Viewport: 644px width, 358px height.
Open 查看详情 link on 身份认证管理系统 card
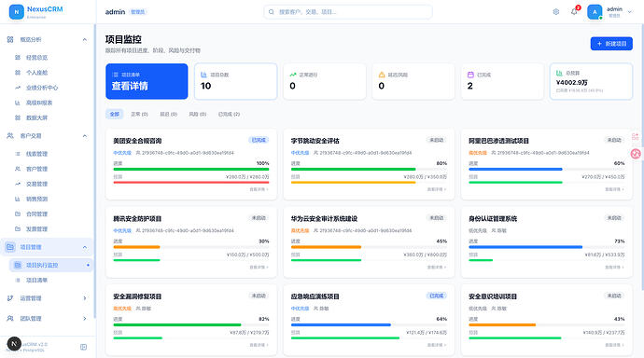(614, 268)
